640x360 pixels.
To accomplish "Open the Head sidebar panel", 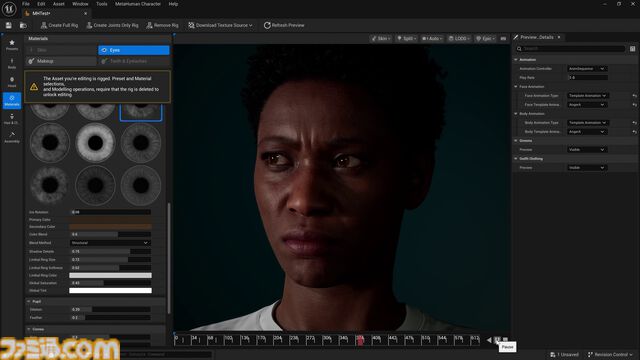I will coord(12,82).
